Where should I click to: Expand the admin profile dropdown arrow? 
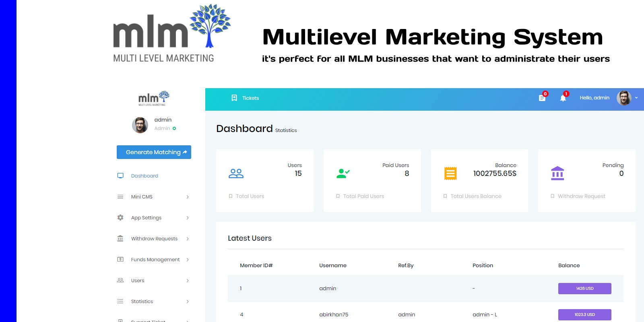(636, 98)
